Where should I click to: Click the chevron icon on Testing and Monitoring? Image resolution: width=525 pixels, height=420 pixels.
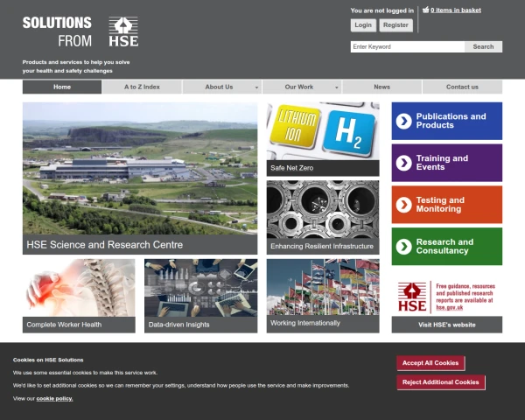[403, 205]
